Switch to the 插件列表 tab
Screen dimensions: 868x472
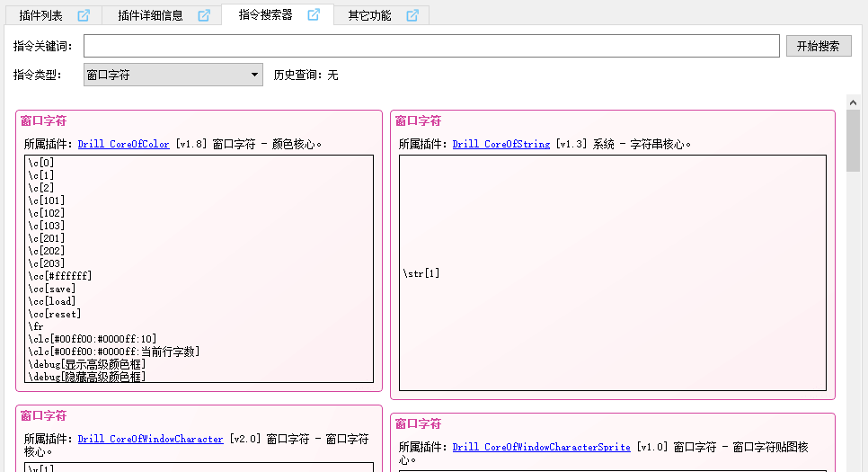coord(41,15)
